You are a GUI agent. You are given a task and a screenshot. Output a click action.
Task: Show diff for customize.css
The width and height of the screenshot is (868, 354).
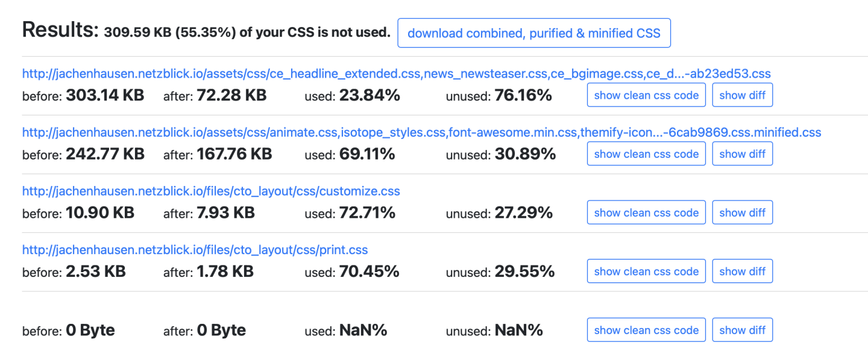[x=742, y=213]
